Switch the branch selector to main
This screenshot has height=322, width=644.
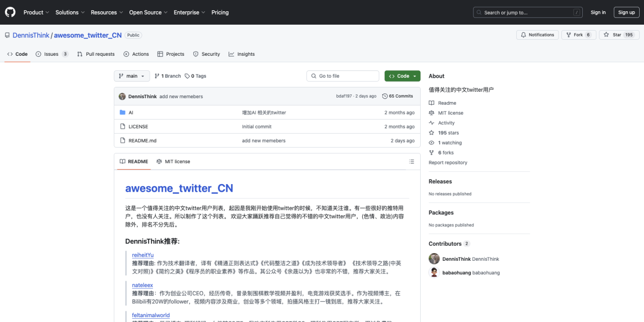[x=131, y=76]
